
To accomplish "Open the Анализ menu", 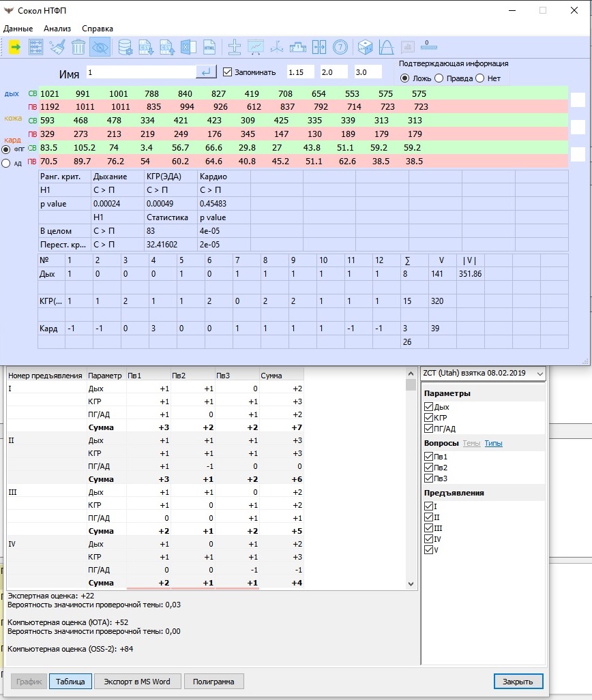I will tap(57, 29).
